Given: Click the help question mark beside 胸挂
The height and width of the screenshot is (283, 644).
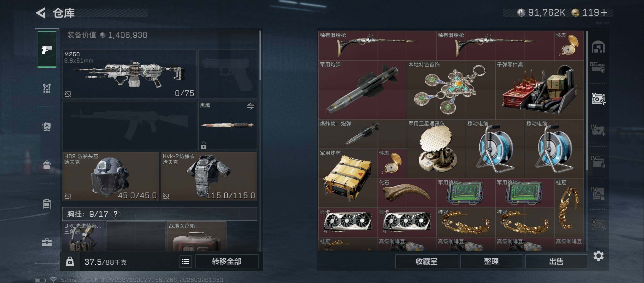Looking at the screenshot, I should [115, 214].
